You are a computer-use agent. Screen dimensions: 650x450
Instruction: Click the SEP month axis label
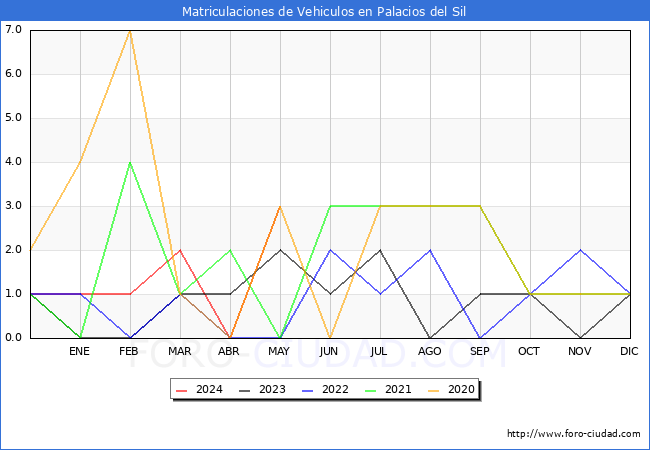pos(480,351)
